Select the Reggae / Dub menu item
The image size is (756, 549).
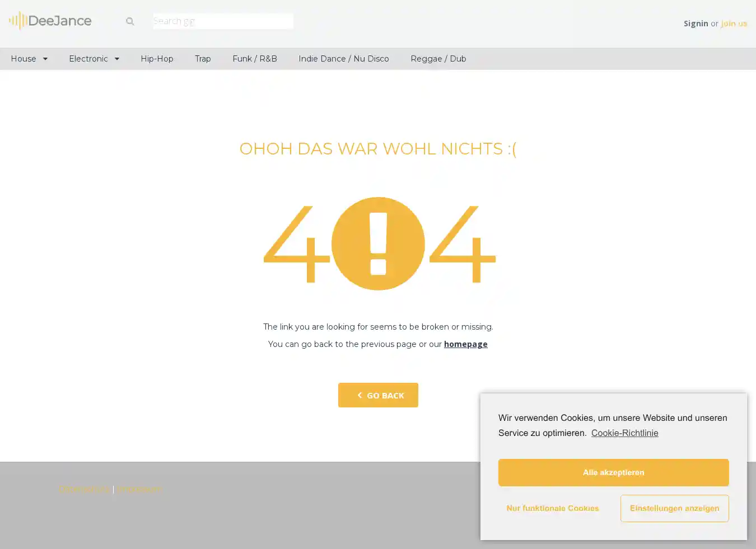pyautogui.click(x=438, y=59)
